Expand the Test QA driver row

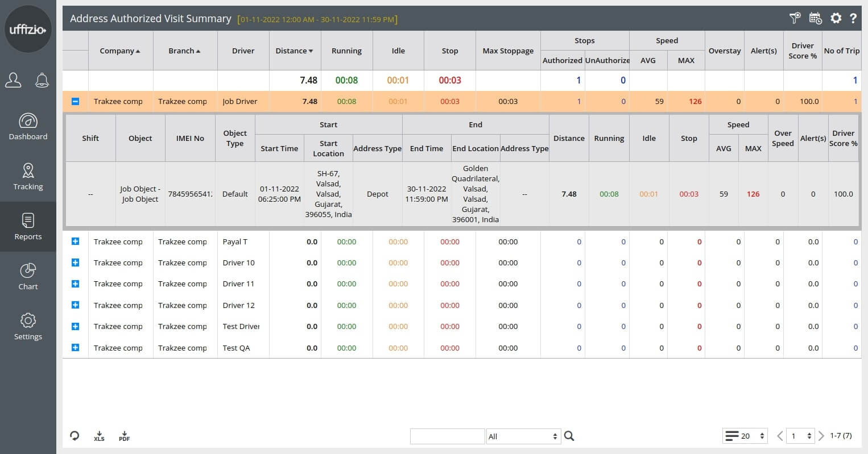coord(75,348)
